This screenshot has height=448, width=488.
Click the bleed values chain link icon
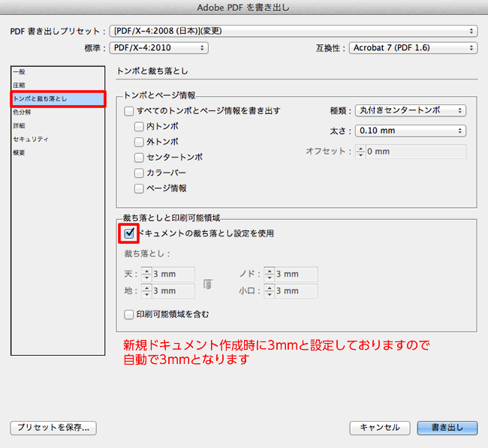(208, 284)
